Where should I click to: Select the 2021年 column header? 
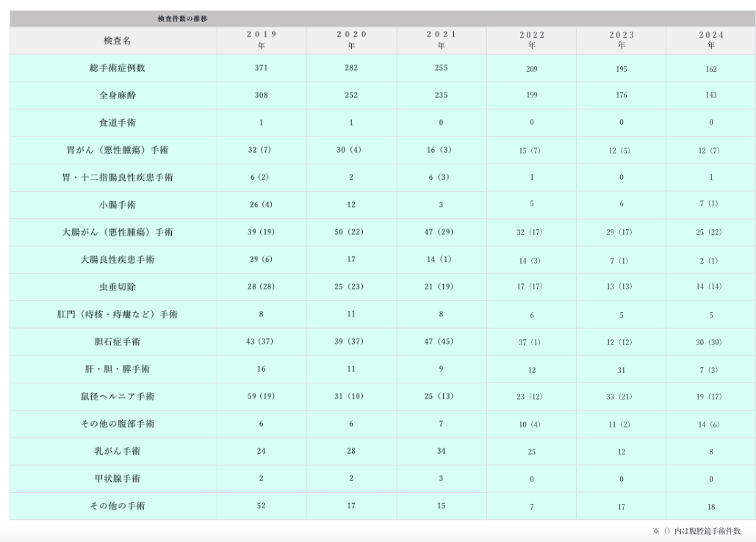pyautogui.click(x=441, y=40)
